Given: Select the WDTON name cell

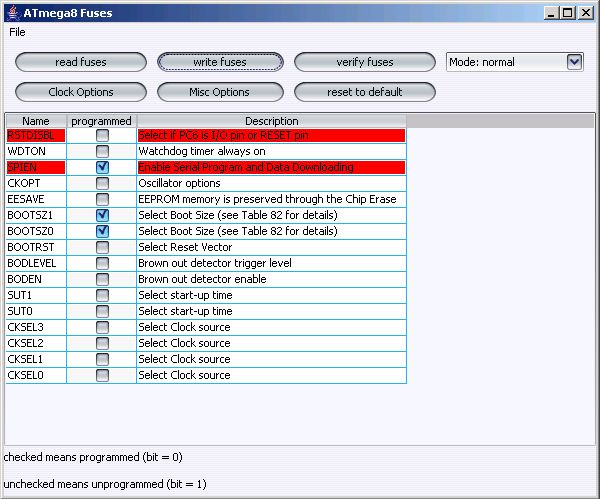Looking at the screenshot, I should pos(36,151).
